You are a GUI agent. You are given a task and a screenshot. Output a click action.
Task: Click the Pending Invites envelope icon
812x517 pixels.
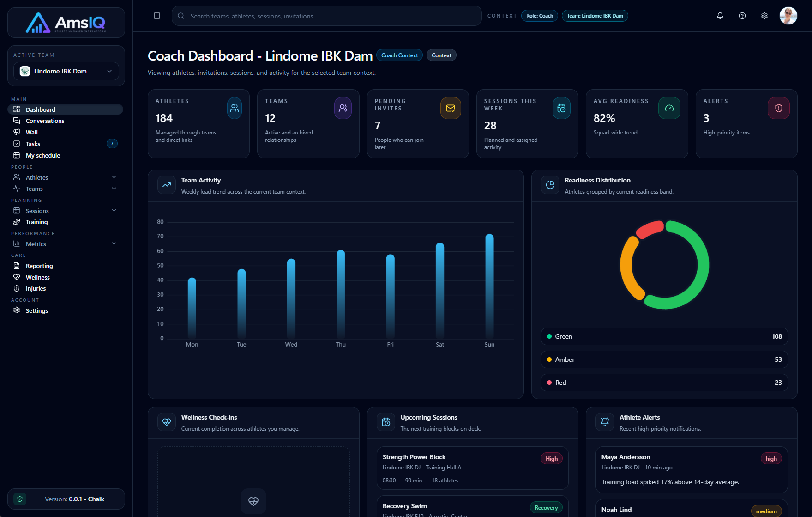(451, 108)
